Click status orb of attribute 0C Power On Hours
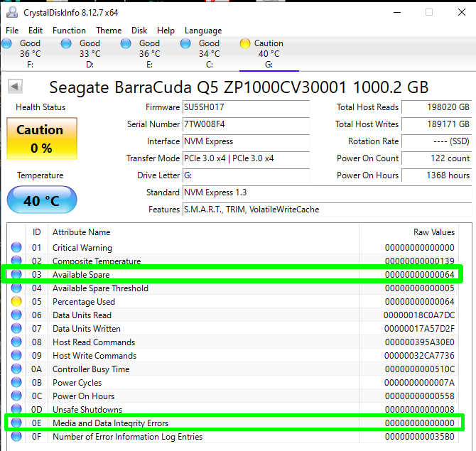This screenshot has height=451, width=476. [16, 396]
